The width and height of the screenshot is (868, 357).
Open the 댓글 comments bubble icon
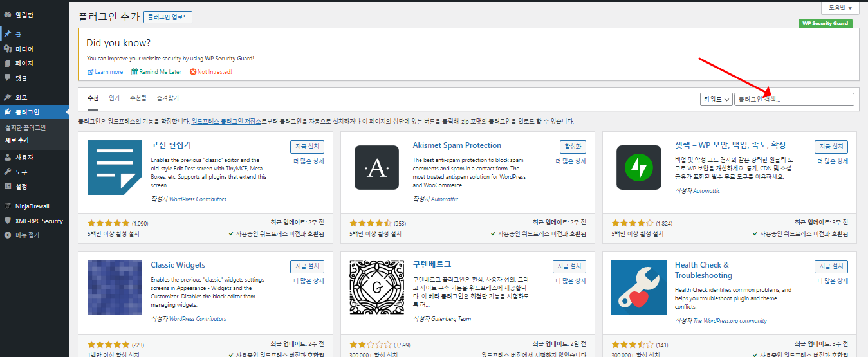coord(8,78)
